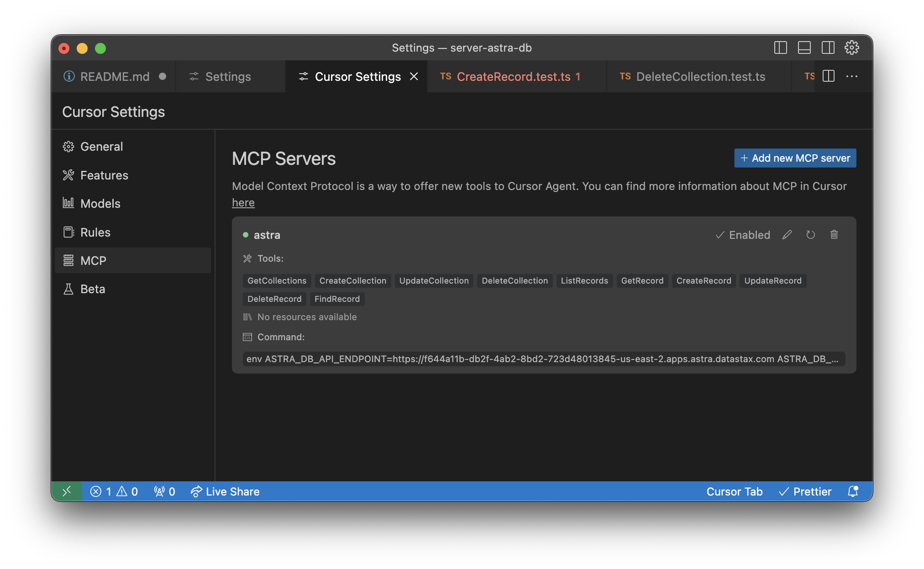The height and width of the screenshot is (569, 924).
Task: Toggle Prettier in status bar
Action: click(x=805, y=491)
